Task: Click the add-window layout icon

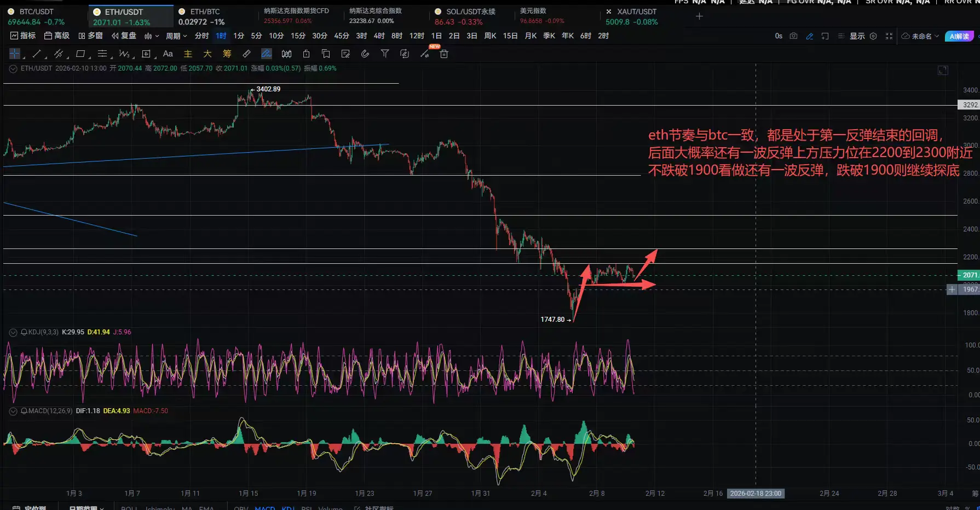Action: (825, 36)
